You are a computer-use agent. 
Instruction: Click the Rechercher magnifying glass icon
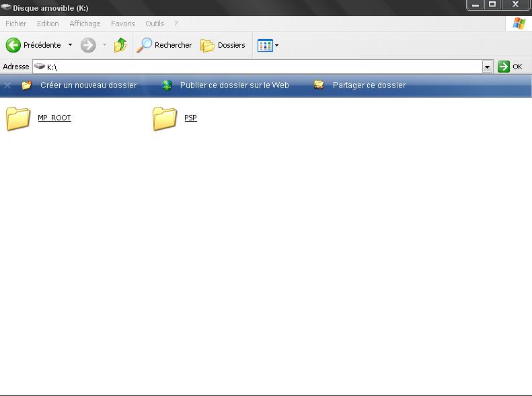pyautogui.click(x=144, y=45)
